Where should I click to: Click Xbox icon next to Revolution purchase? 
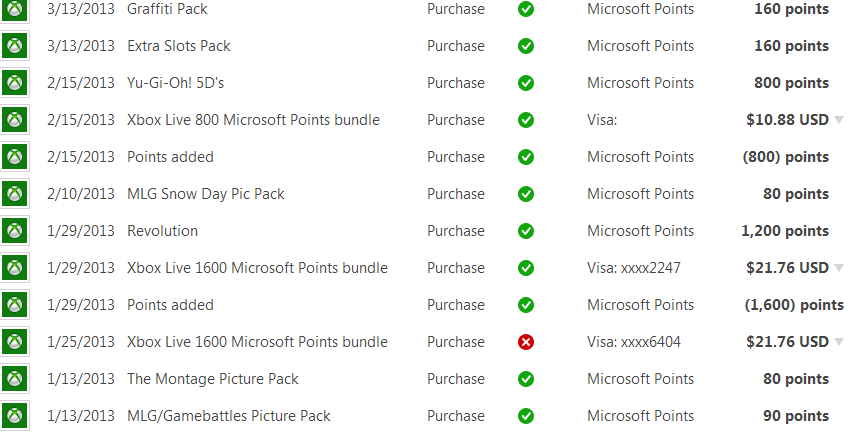pyautogui.click(x=15, y=231)
